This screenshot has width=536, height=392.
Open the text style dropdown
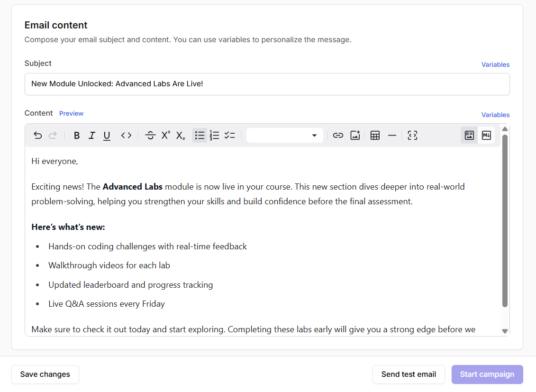pos(284,136)
